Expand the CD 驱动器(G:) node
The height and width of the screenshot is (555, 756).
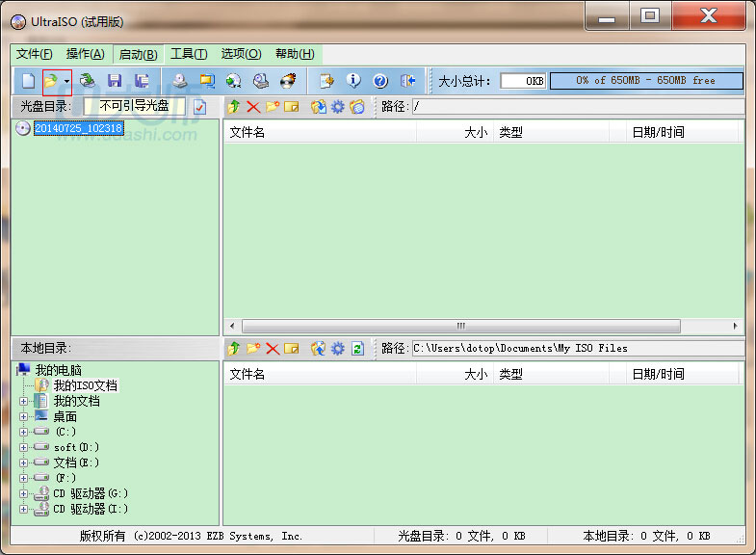[x=24, y=493]
